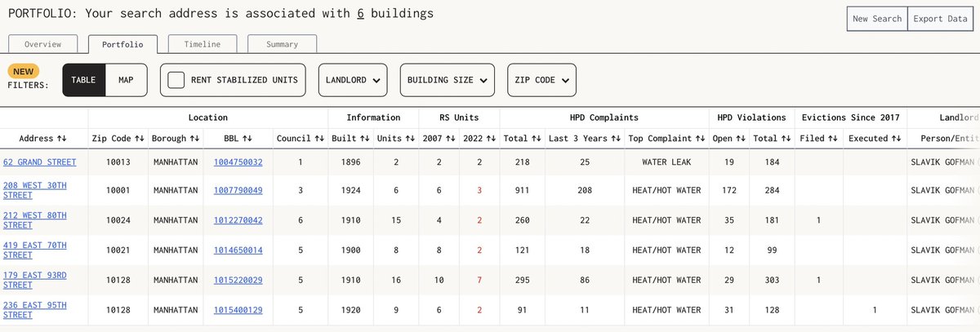The image size is (980, 332).
Task: Switch to TABLE view
Action: tap(83, 80)
